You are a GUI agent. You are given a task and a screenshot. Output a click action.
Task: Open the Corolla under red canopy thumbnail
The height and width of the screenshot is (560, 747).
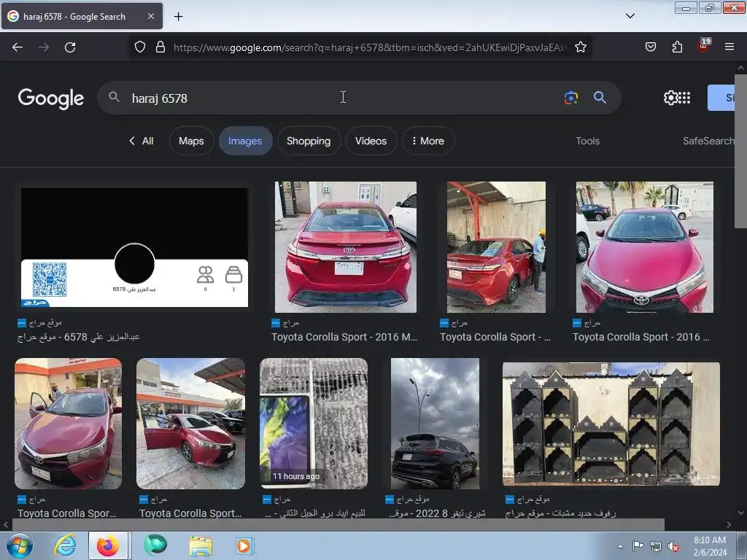[x=496, y=246]
